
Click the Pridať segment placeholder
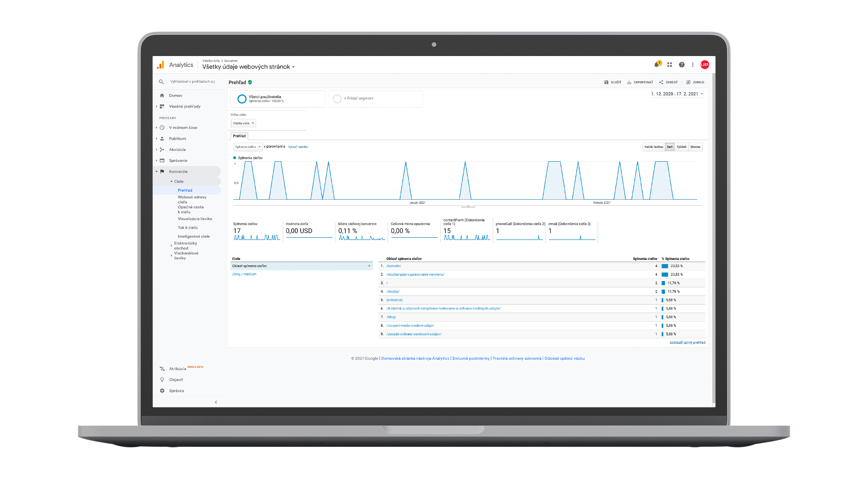(375, 99)
